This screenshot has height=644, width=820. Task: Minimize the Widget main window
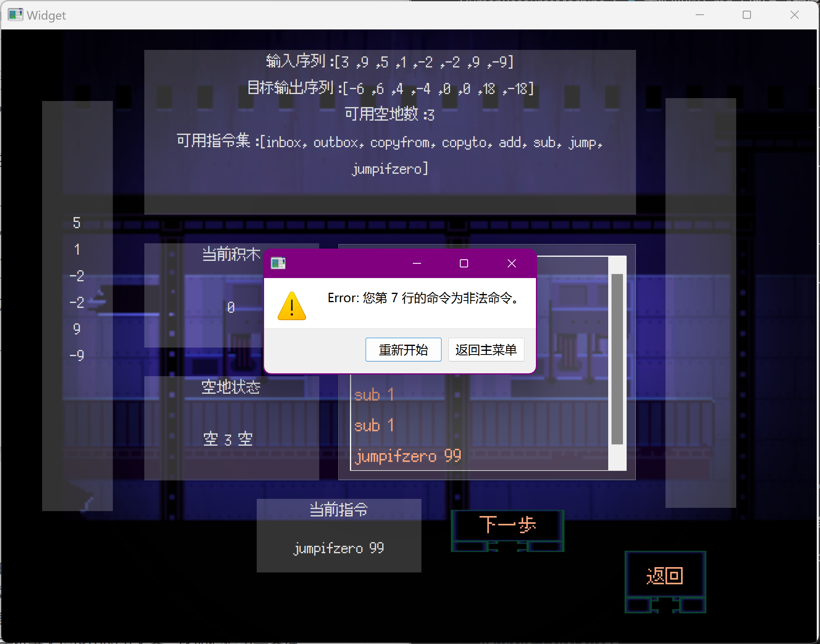(699, 15)
